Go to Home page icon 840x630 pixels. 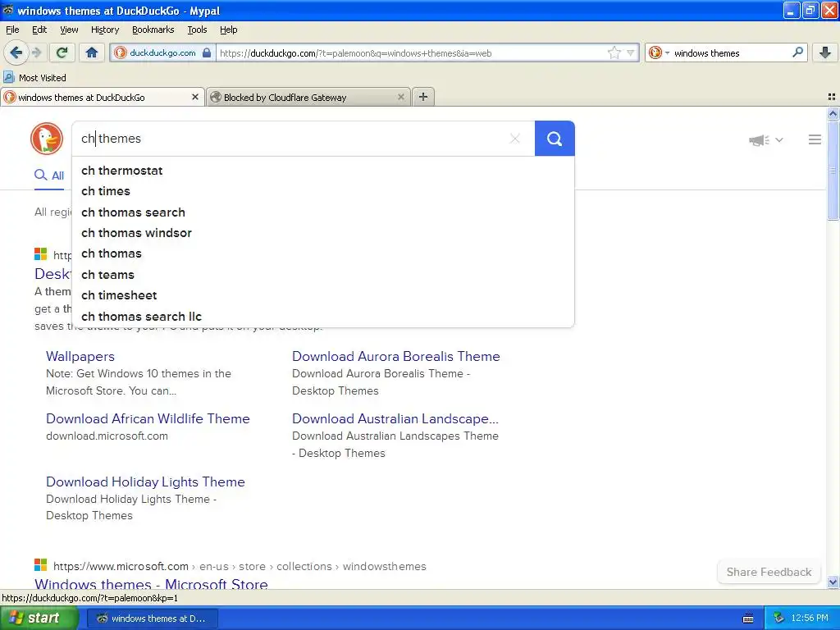92,52
